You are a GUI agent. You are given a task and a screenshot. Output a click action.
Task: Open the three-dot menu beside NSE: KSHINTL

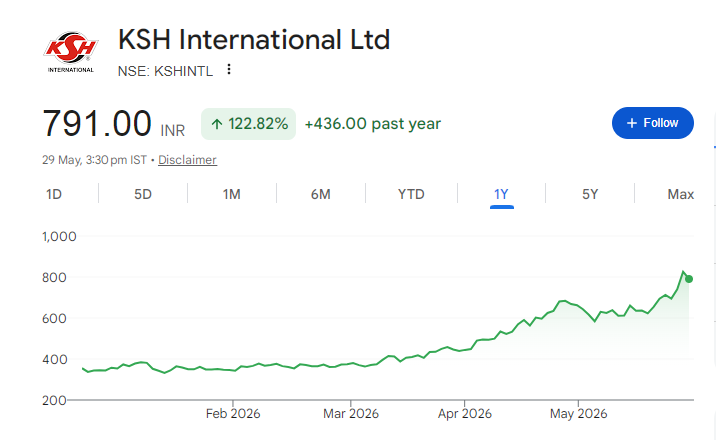coord(229,70)
